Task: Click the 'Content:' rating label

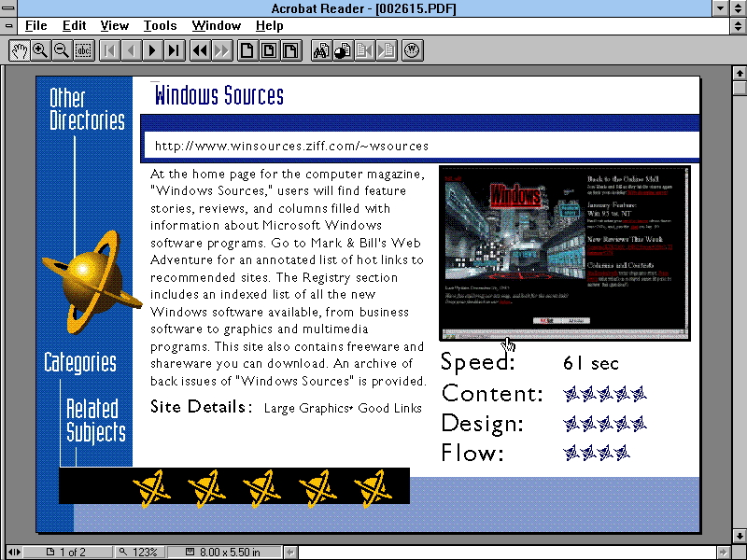Action: click(x=493, y=394)
